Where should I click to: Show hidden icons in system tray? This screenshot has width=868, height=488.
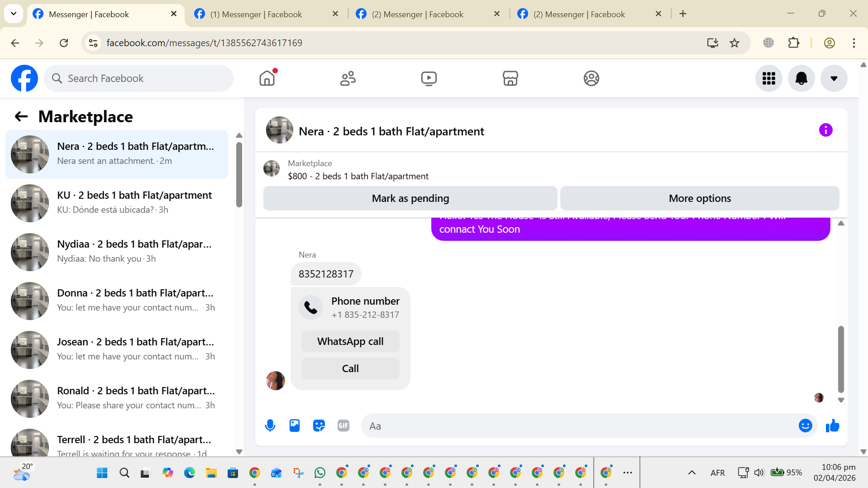coord(692,473)
